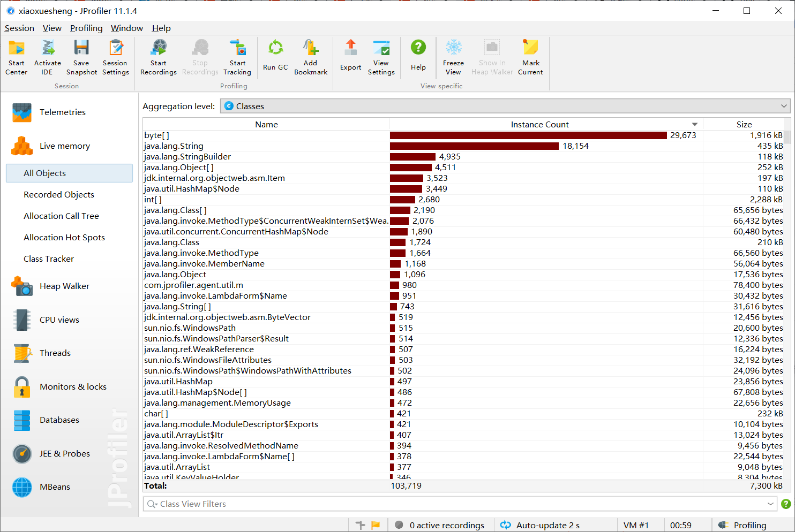Open the Allocation Call Tree view
The height and width of the screenshot is (532, 795).
61,216
